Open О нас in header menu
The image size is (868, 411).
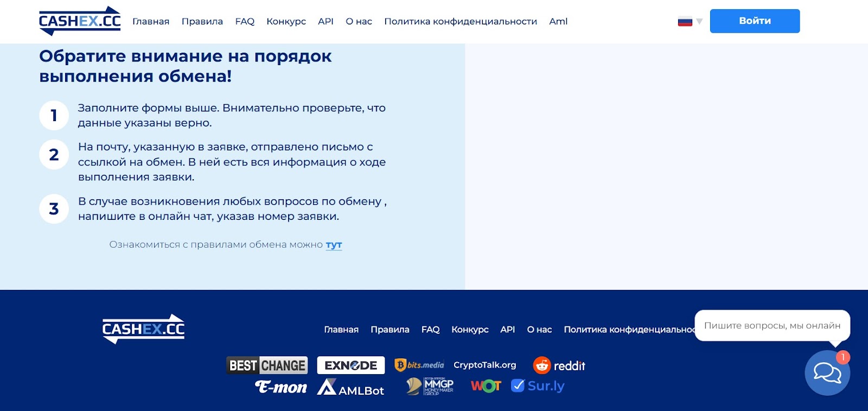pyautogui.click(x=359, y=21)
